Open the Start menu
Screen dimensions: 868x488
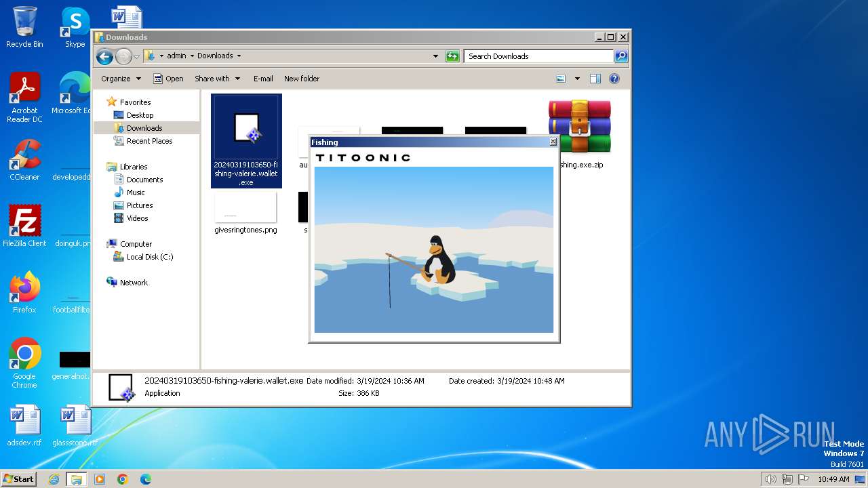click(x=19, y=479)
